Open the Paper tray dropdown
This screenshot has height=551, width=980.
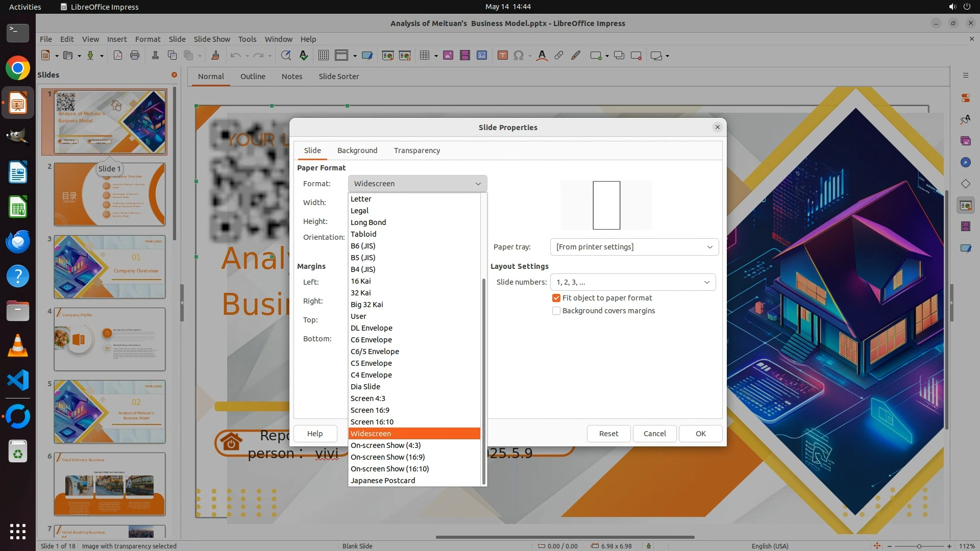[634, 247]
